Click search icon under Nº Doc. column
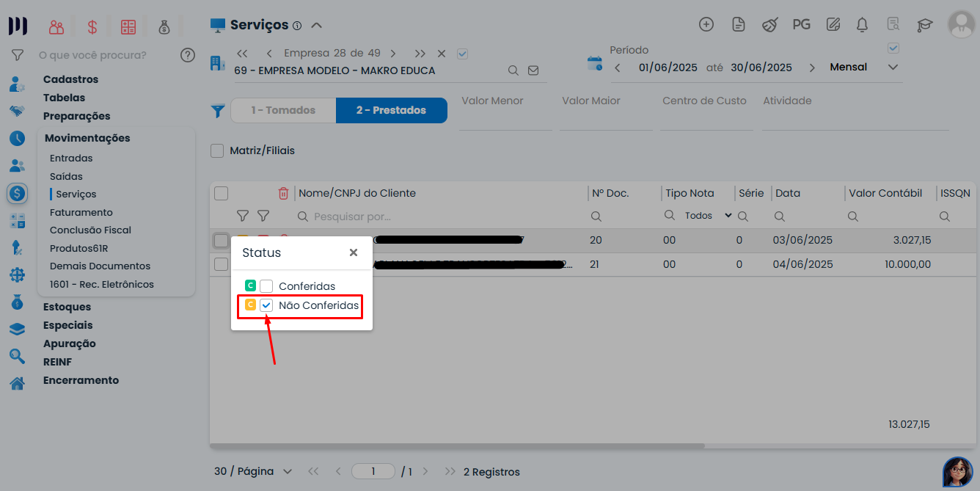 tap(596, 217)
